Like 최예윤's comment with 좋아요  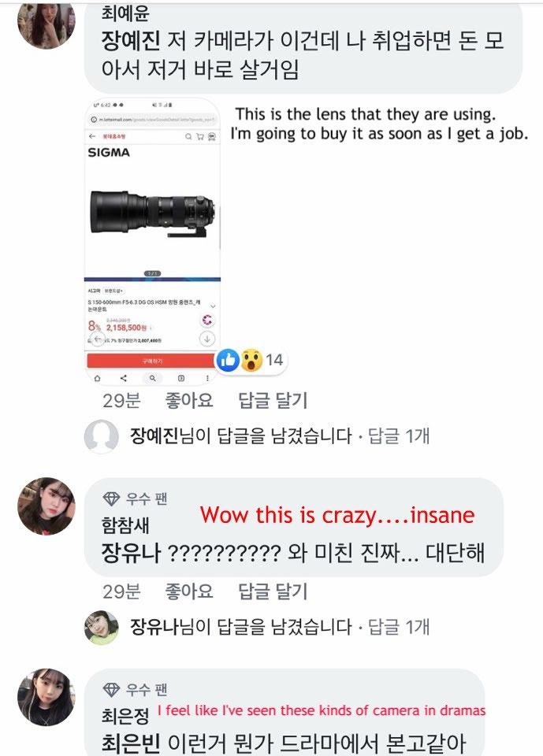coord(189,400)
